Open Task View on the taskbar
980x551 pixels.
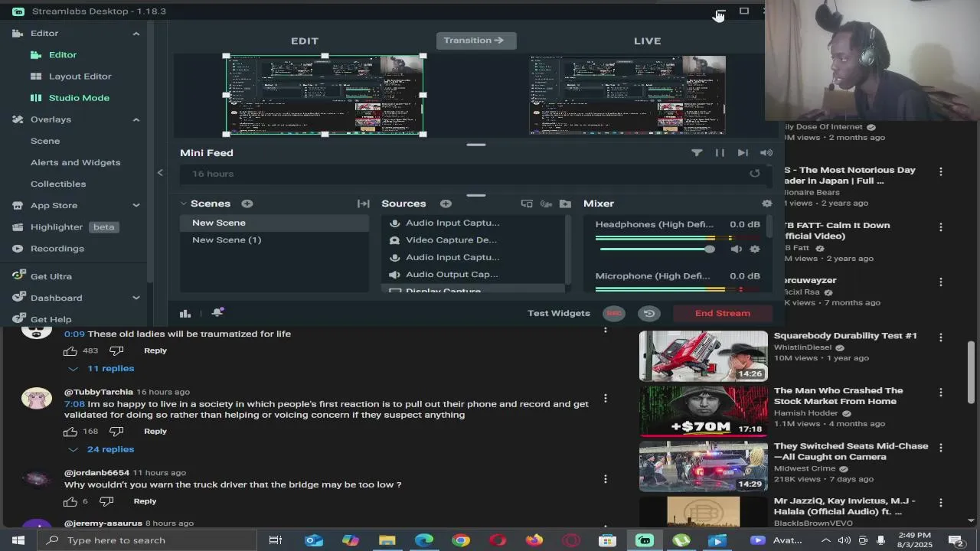coord(276,540)
